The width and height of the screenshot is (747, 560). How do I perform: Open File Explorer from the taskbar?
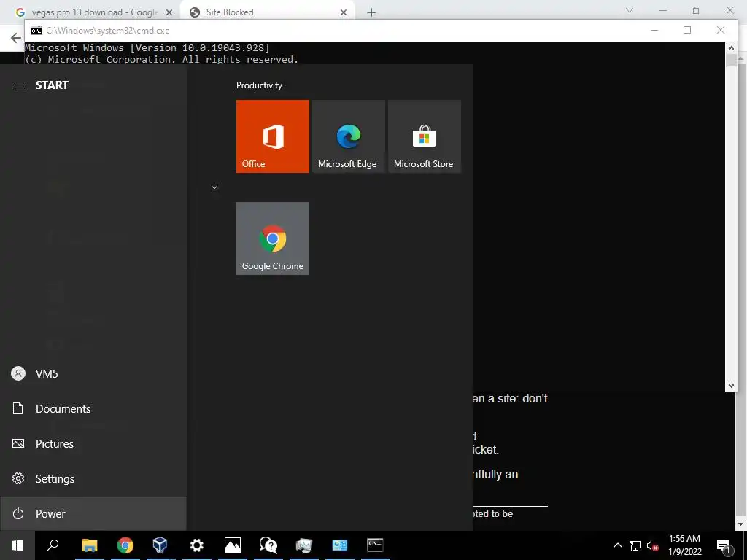[x=89, y=545]
